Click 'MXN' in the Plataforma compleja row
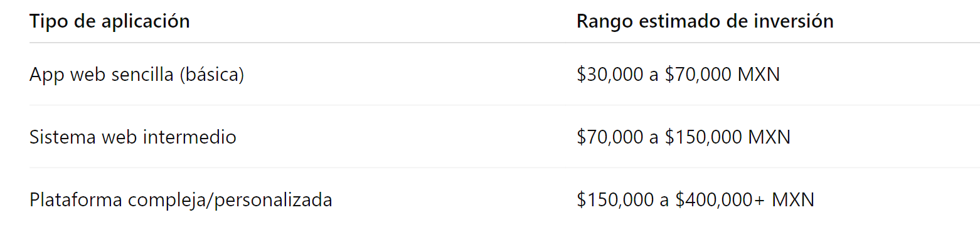Screen dimensions: 980x242 click(x=793, y=200)
